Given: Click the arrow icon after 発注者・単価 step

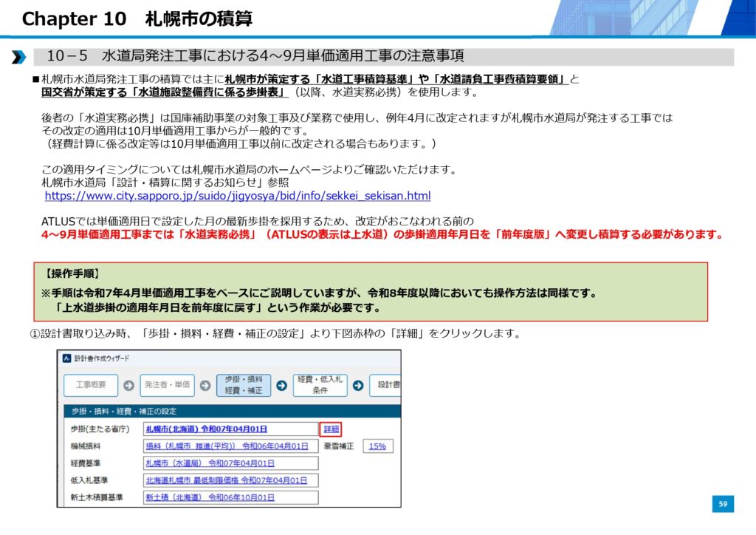Looking at the screenshot, I should pos(205,385).
